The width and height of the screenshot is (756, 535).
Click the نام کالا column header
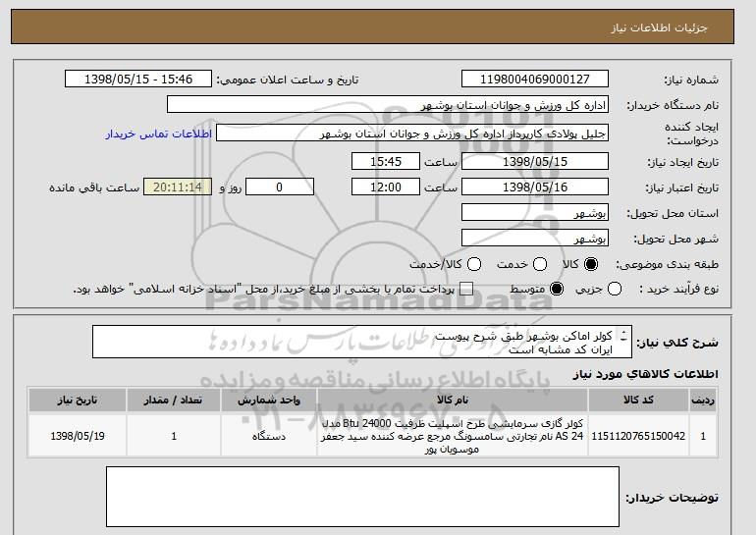(x=453, y=401)
